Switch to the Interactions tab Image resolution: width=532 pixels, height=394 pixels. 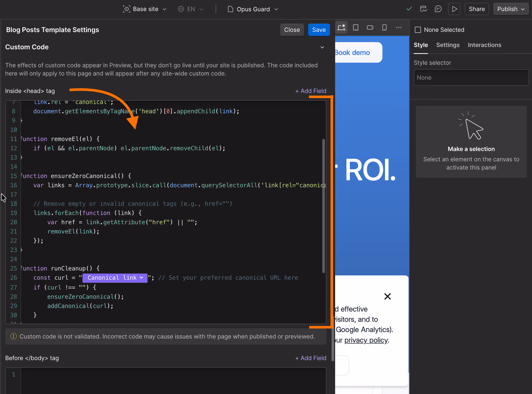coord(484,45)
